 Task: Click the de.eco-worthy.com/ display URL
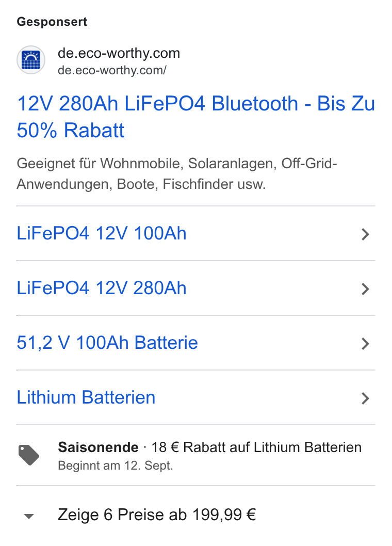click(x=112, y=70)
